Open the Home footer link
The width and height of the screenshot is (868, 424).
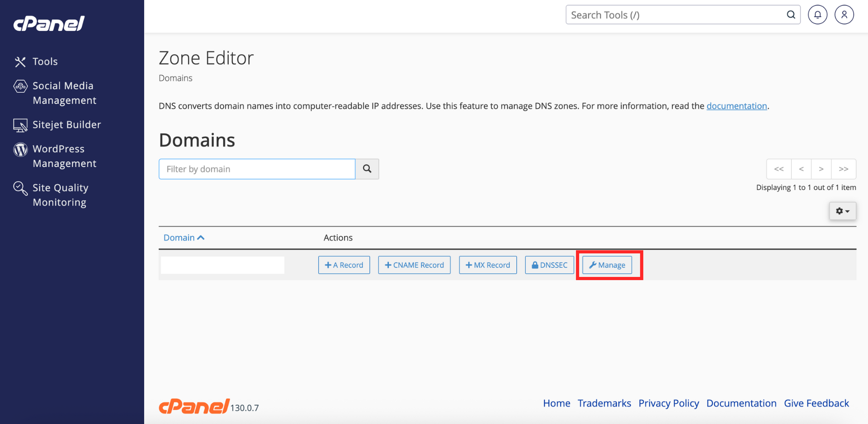[557, 403]
